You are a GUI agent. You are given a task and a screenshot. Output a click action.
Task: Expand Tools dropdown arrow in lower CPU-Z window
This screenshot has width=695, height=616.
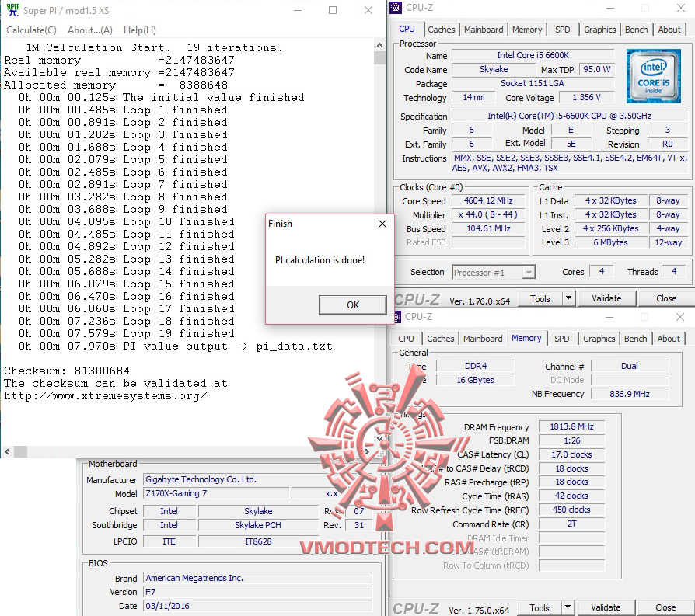(x=568, y=608)
